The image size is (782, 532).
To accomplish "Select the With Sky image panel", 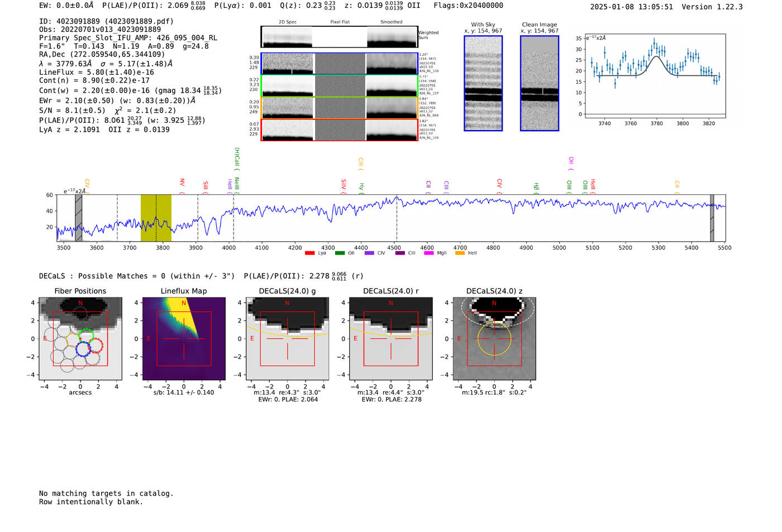I will [x=483, y=83].
